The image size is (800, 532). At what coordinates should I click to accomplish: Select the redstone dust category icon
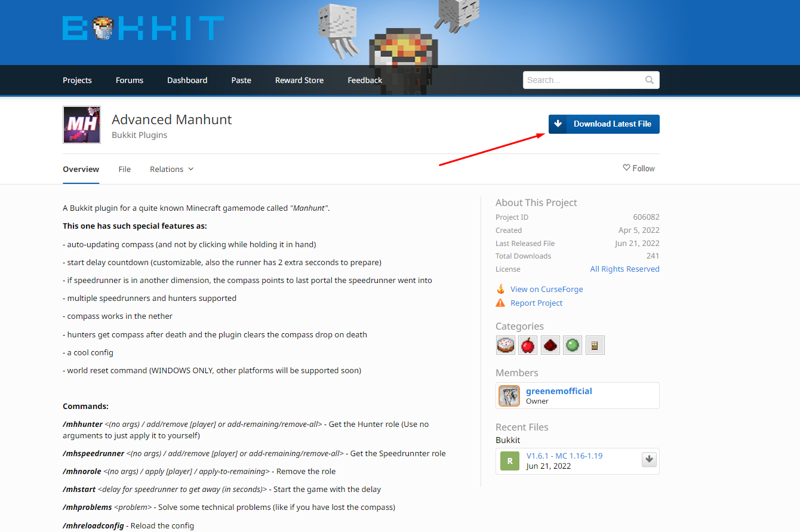tap(550, 345)
